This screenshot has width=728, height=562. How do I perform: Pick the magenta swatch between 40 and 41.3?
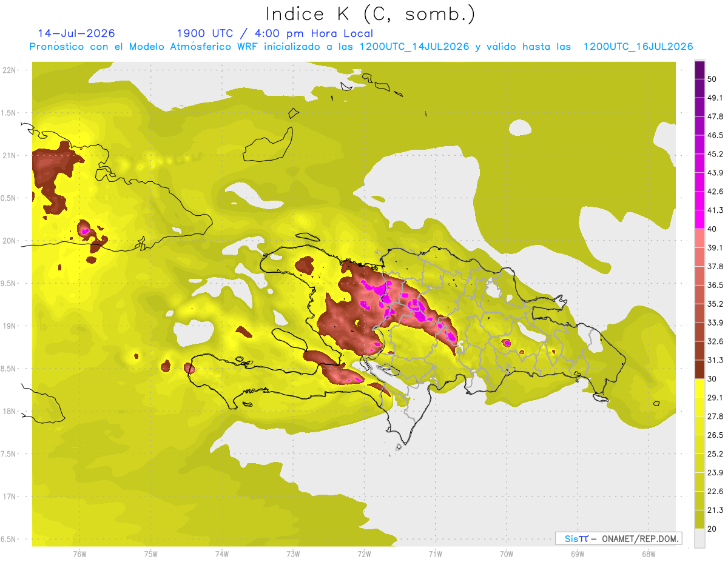[699, 220]
